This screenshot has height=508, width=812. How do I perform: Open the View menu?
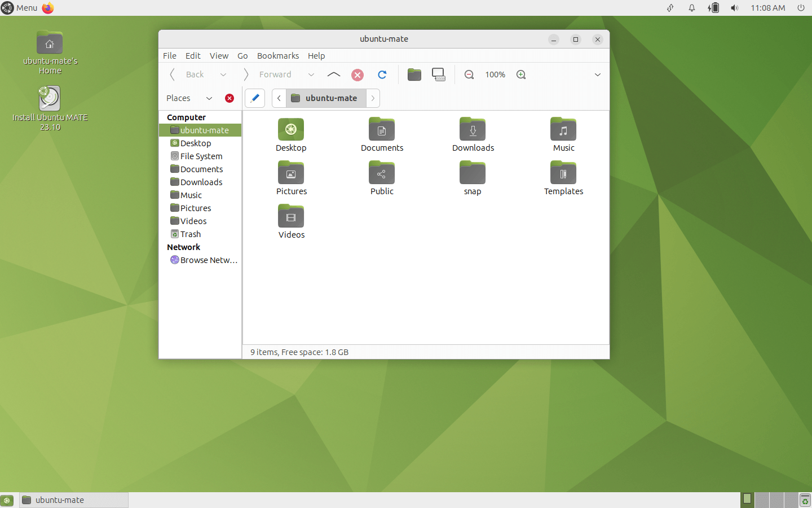pyautogui.click(x=219, y=56)
